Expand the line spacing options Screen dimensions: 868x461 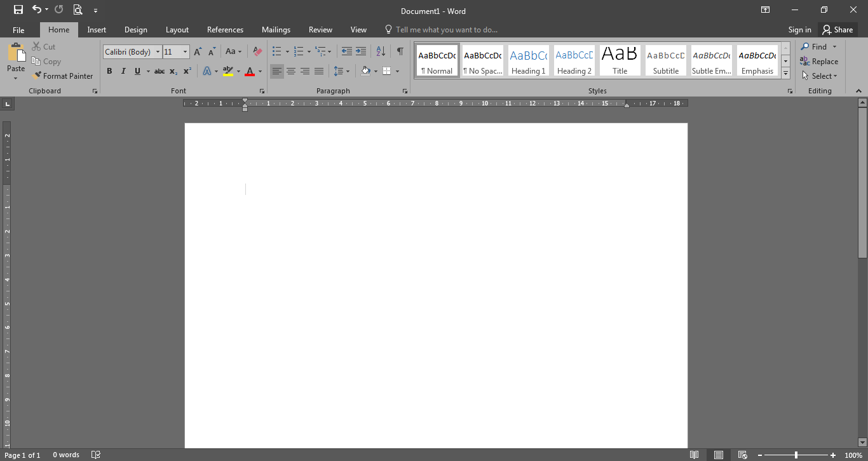tap(347, 71)
